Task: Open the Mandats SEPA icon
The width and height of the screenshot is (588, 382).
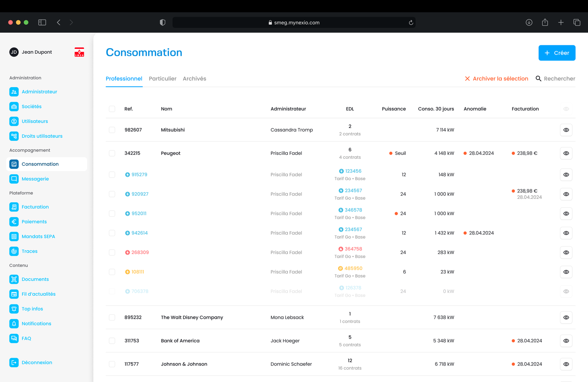Action: (x=14, y=236)
